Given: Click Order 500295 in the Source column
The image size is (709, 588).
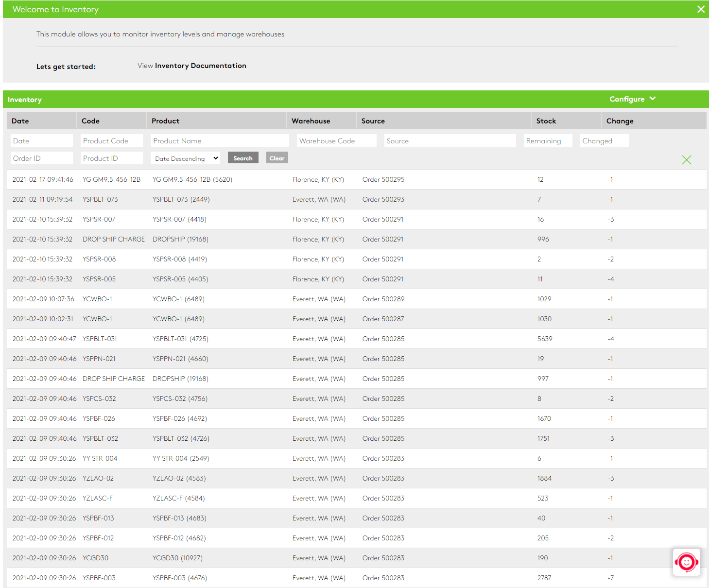Looking at the screenshot, I should 383,179.
